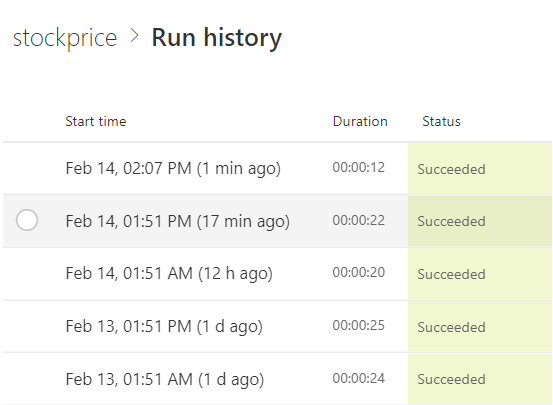553x405 pixels.
Task: Open the Feb 14, 01:51 PM run
Action: pyautogui.click(x=178, y=222)
